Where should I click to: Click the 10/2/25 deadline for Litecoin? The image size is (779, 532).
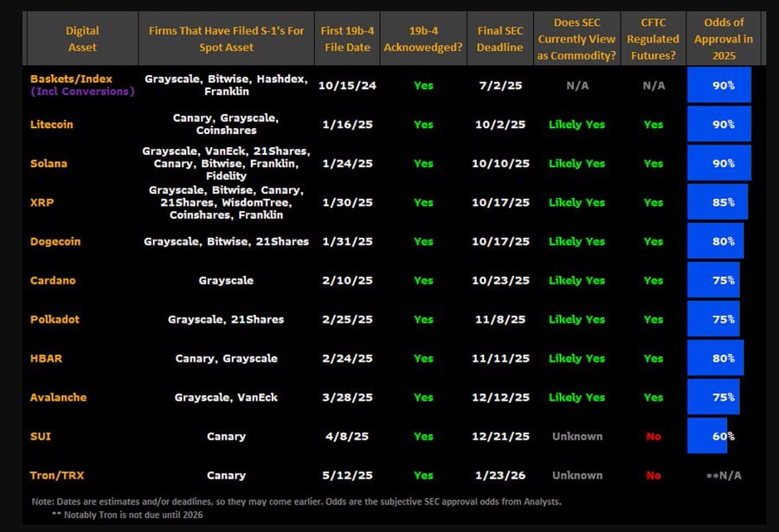point(500,125)
